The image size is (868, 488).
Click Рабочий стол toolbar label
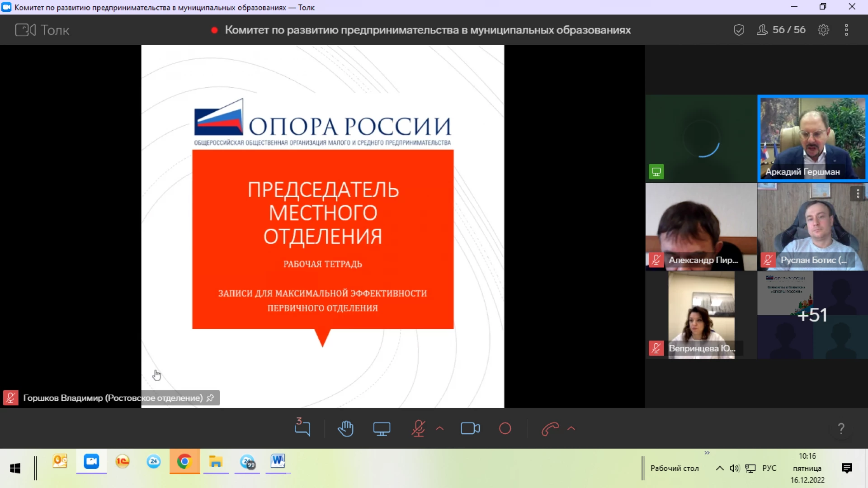point(675,468)
